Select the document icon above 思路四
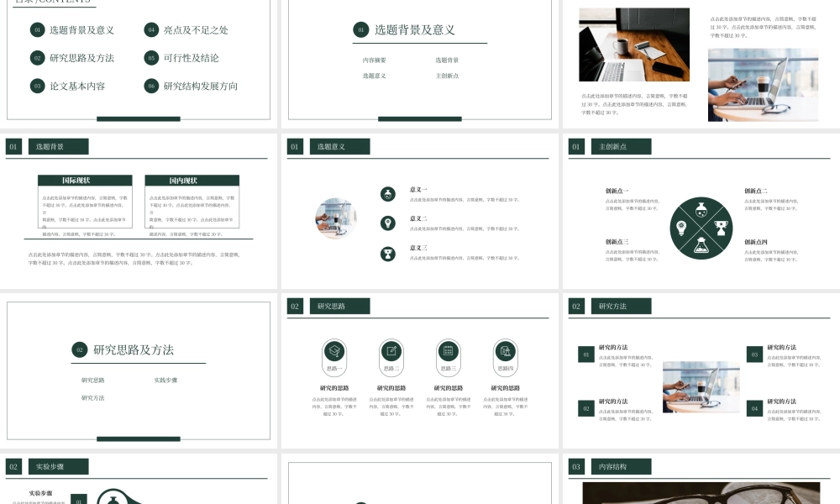This screenshot has width=840, height=504. coord(505,351)
